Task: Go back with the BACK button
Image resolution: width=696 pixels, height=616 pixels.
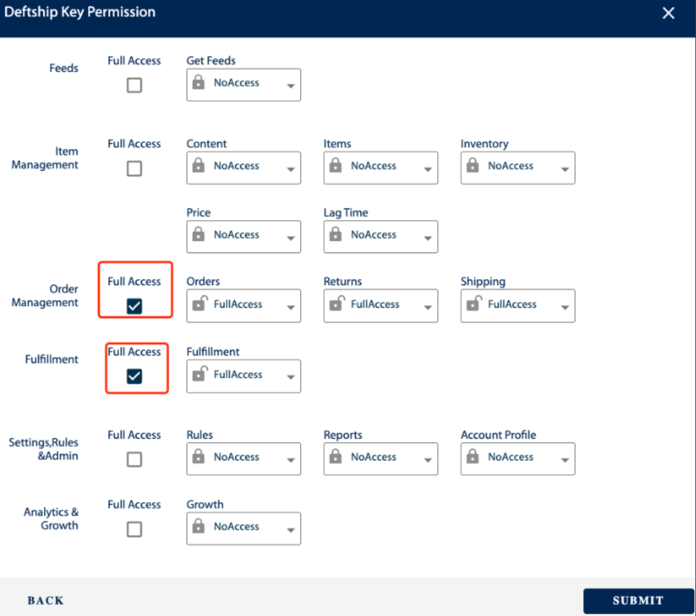Action: [45, 600]
